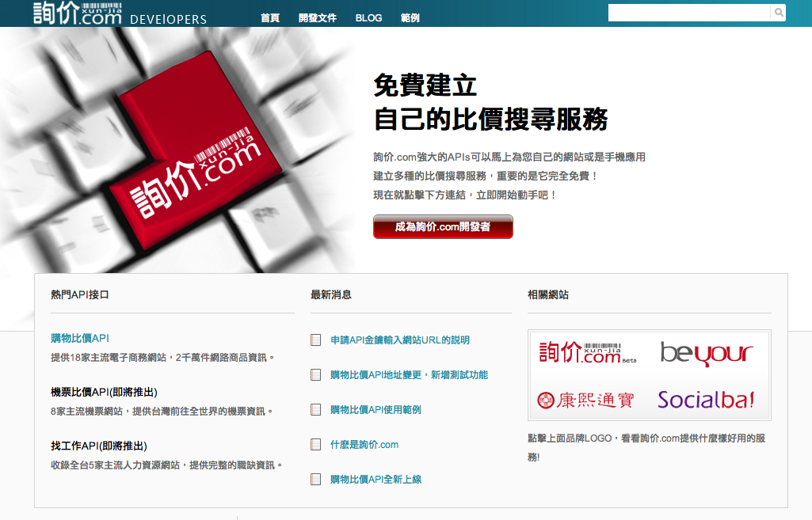Open 範例 navigation item
The image size is (812, 520).
410,18
